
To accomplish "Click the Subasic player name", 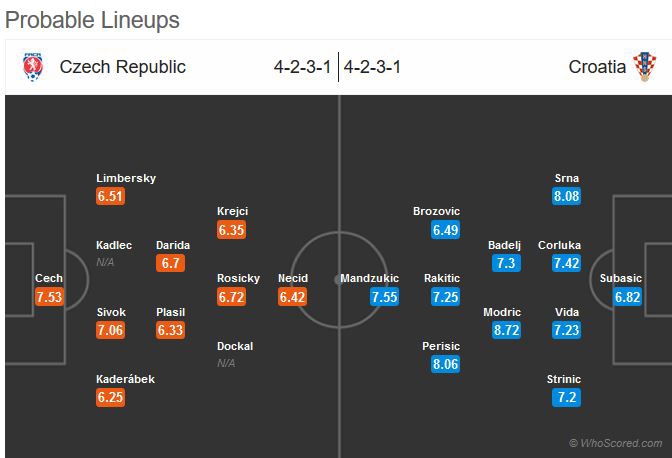I will (x=620, y=278).
